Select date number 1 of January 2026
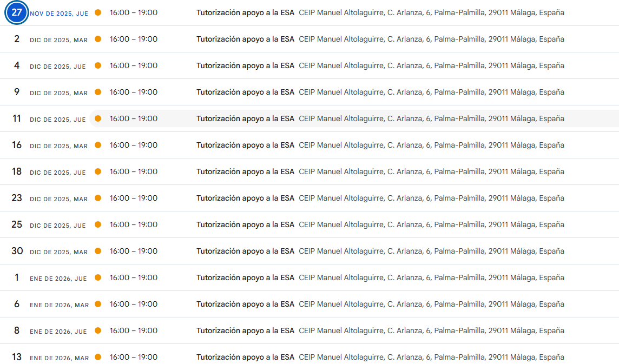 (17, 277)
